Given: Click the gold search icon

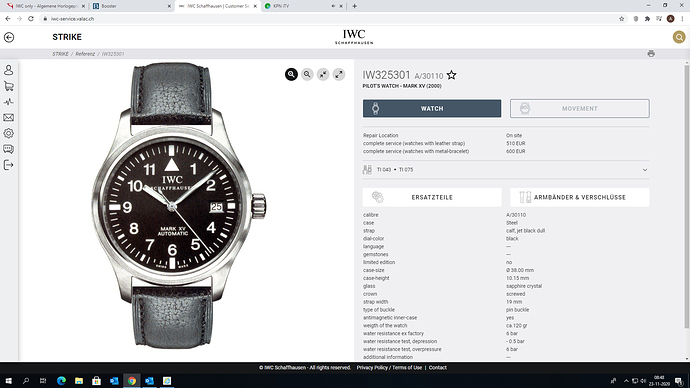Looking at the screenshot, I should (679, 37).
